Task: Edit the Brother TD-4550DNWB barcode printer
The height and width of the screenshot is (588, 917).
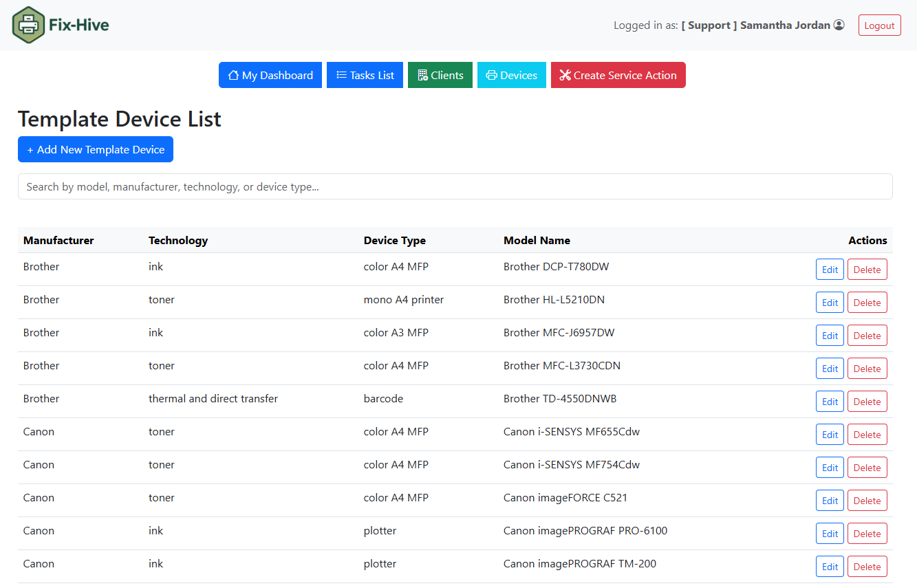Action: click(830, 402)
